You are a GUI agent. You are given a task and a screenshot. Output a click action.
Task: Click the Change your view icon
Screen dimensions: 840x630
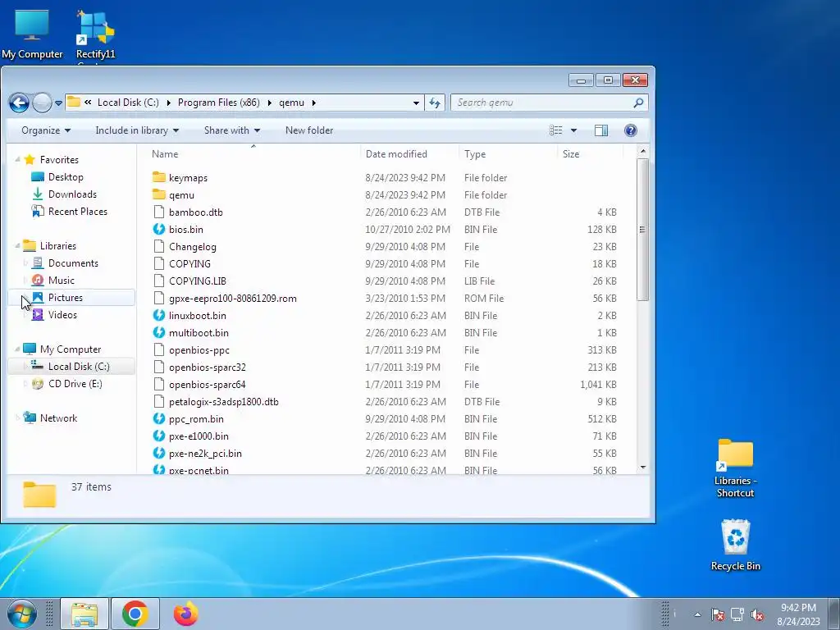556,130
